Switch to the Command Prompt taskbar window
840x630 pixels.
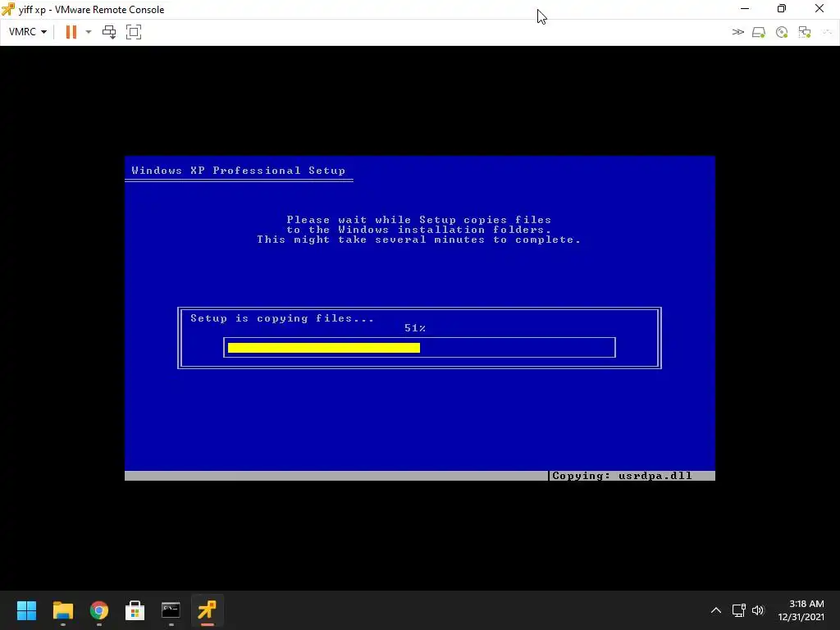pos(171,610)
